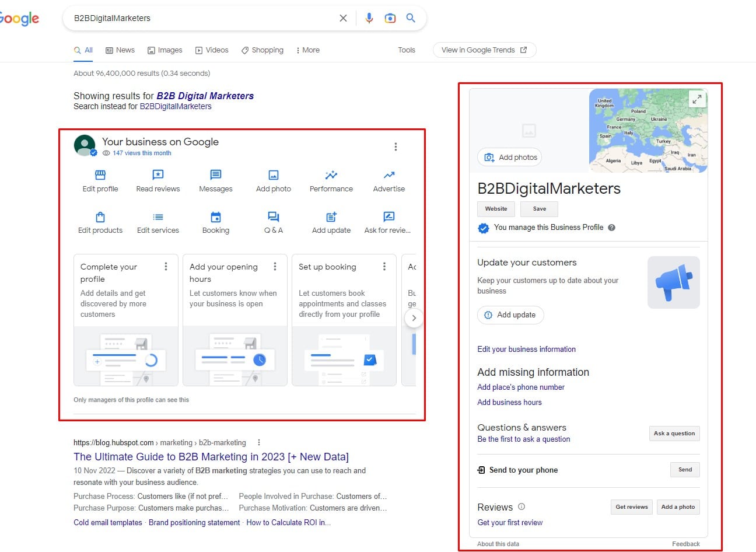The height and width of the screenshot is (552, 756).
Task: Click the info icon next to Reviews
Action: coord(521,506)
